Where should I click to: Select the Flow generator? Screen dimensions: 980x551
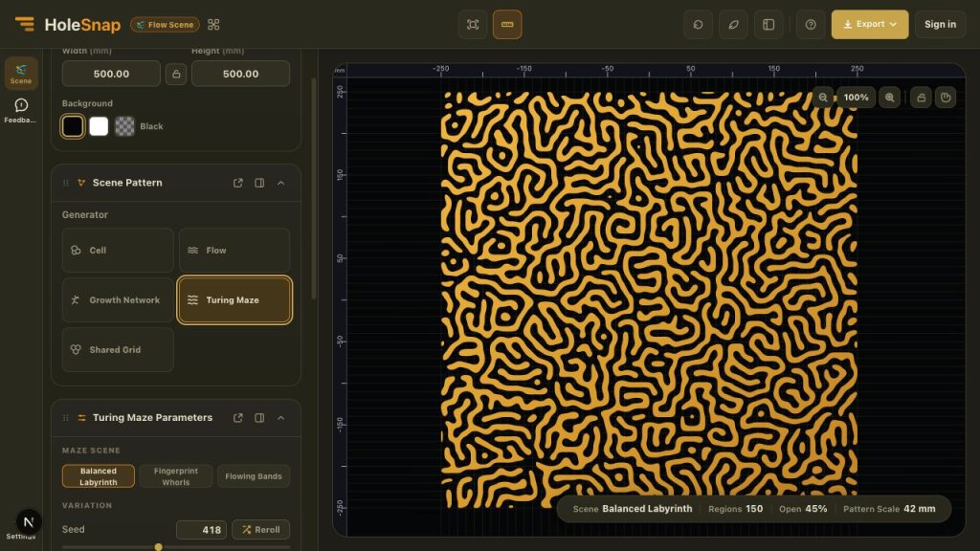pos(234,250)
